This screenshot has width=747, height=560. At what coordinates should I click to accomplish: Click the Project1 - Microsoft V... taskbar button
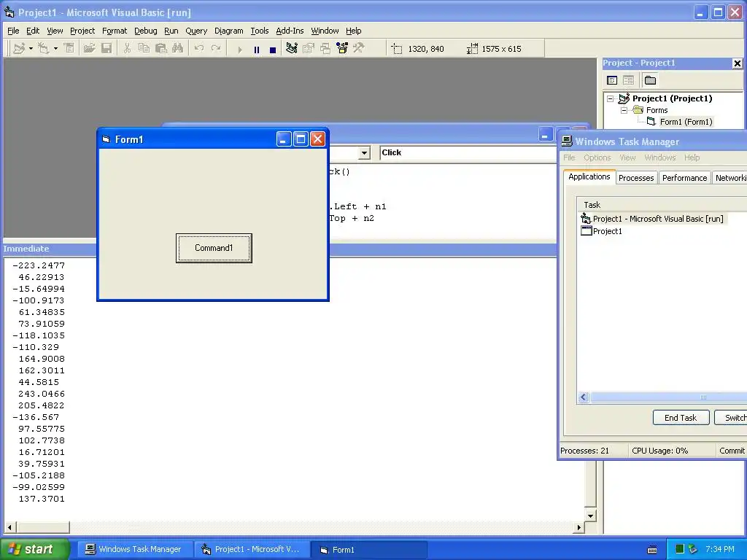(251, 549)
